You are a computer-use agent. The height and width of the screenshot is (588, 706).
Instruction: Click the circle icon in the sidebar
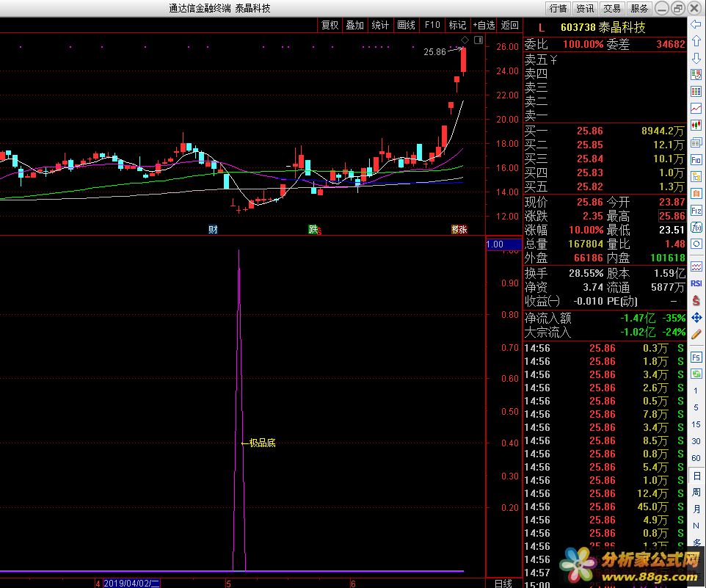click(696, 244)
